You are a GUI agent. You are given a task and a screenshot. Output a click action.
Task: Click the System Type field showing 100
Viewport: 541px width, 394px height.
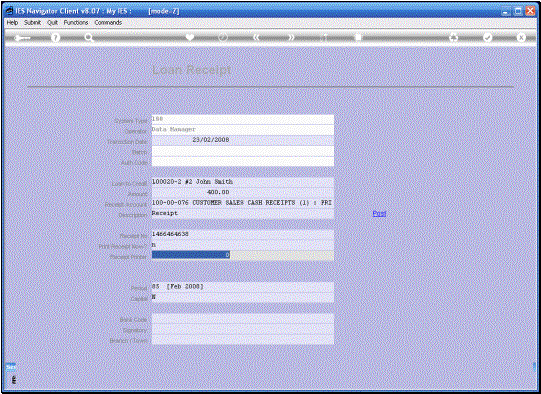(x=243, y=119)
